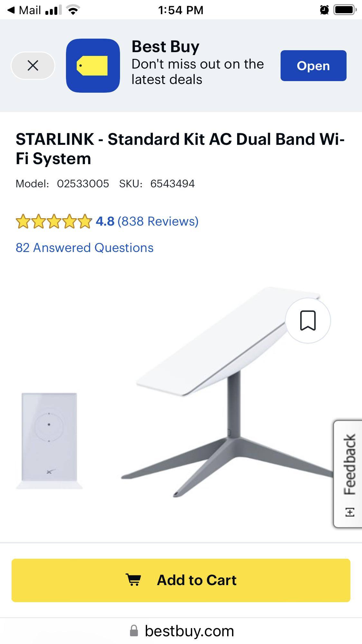This screenshot has height=644, width=362.
Task: Open the Best Buy app via Open button
Action: tap(313, 66)
